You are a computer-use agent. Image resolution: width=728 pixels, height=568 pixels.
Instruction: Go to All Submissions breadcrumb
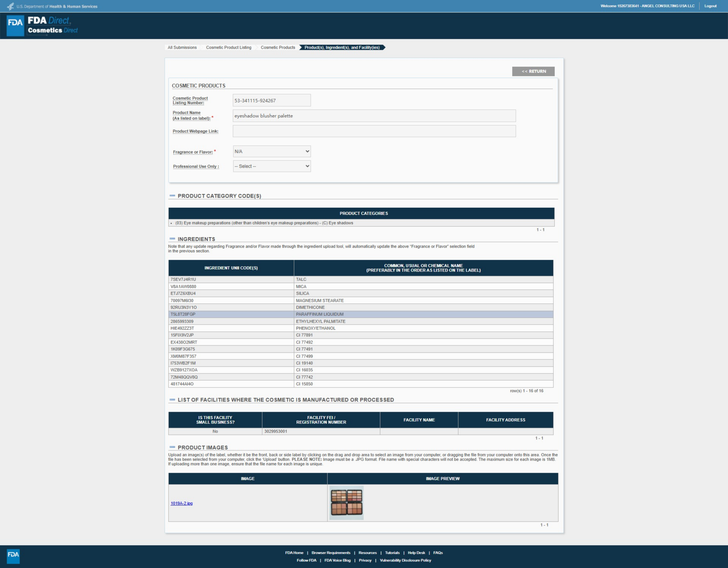pyautogui.click(x=182, y=47)
